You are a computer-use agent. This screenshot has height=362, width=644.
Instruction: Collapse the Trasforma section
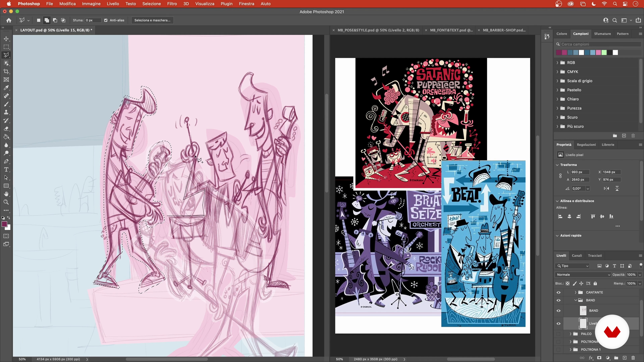557,165
